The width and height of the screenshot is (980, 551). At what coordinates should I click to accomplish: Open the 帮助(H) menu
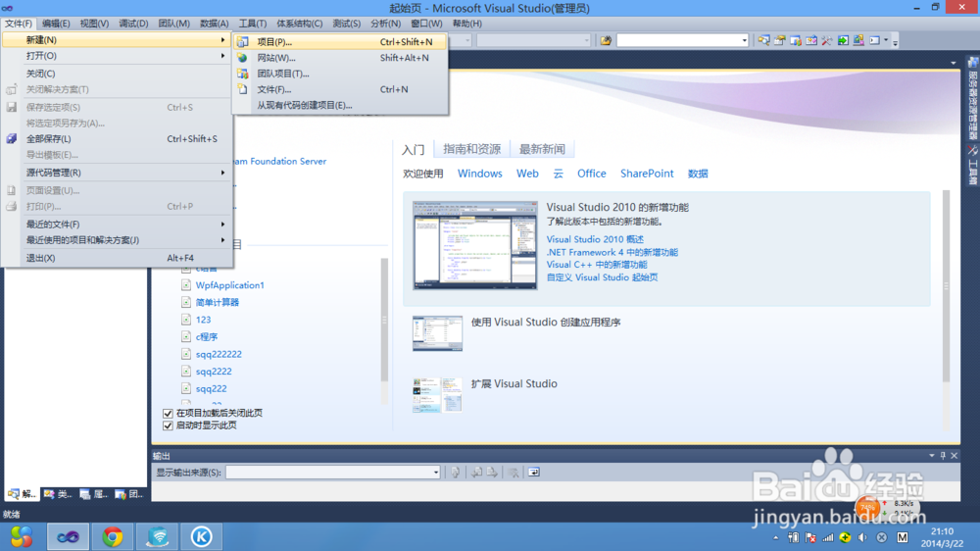pos(466,24)
